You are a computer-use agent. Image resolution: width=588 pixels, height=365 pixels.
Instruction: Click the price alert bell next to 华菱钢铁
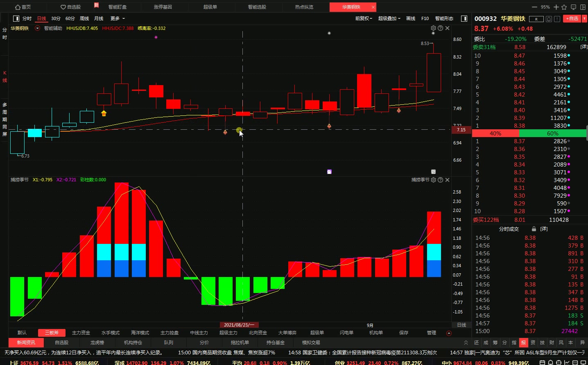coord(549,19)
